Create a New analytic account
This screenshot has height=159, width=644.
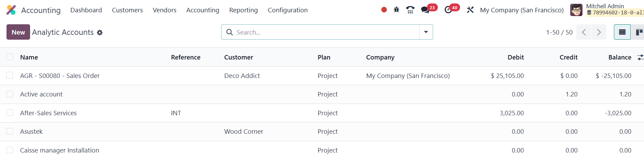point(18,32)
